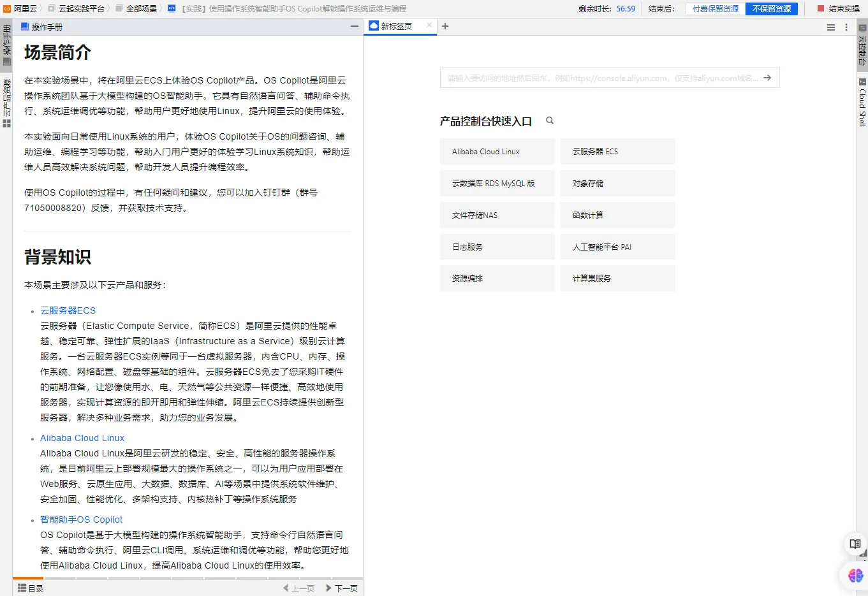Open the 目录 table of contents

[31, 588]
